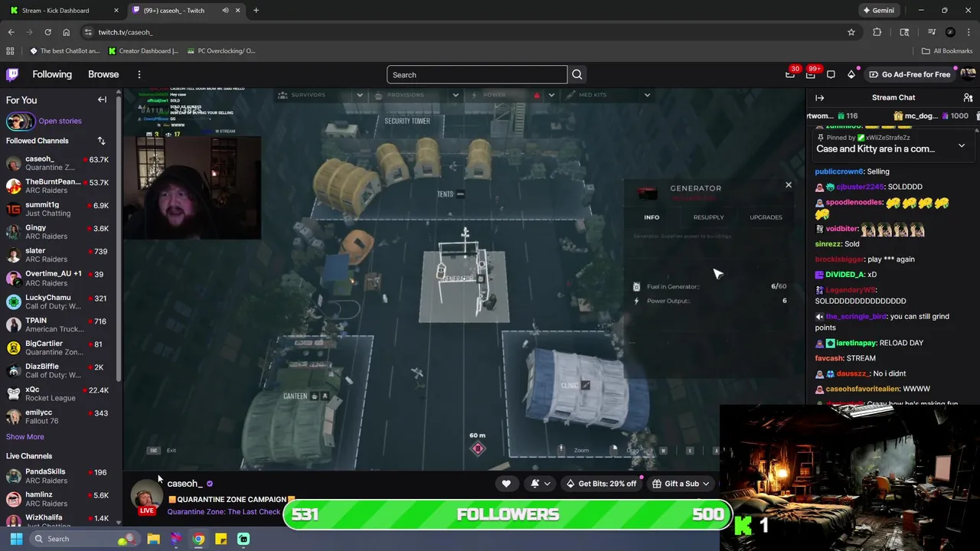Open the Twitch more options menu
Viewport: 980px width, 551px height.
(x=139, y=74)
